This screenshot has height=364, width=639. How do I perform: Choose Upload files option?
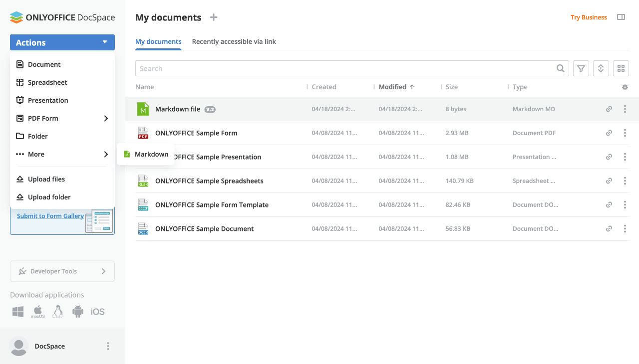(62, 179)
